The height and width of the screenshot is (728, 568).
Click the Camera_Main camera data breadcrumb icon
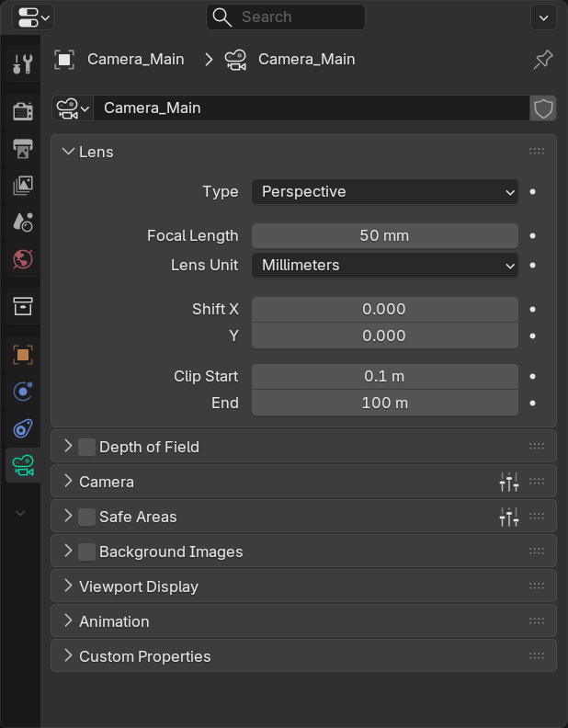(235, 60)
